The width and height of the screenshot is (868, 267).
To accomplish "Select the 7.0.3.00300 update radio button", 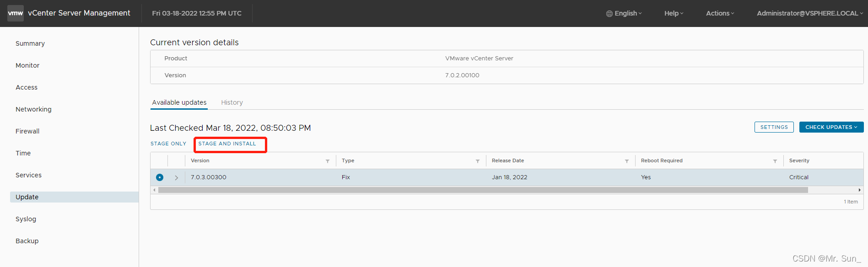I will (160, 177).
